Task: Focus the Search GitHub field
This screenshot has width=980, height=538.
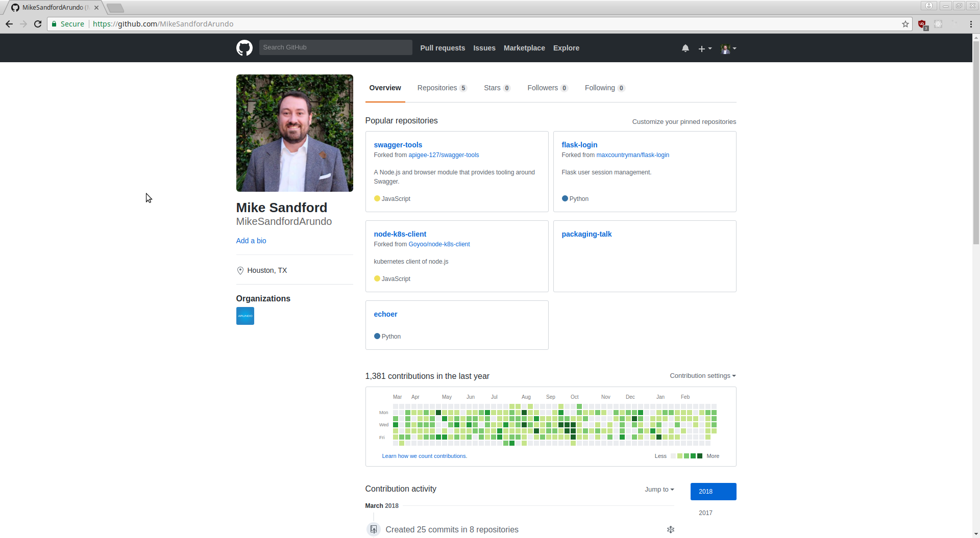Action: [335, 47]
